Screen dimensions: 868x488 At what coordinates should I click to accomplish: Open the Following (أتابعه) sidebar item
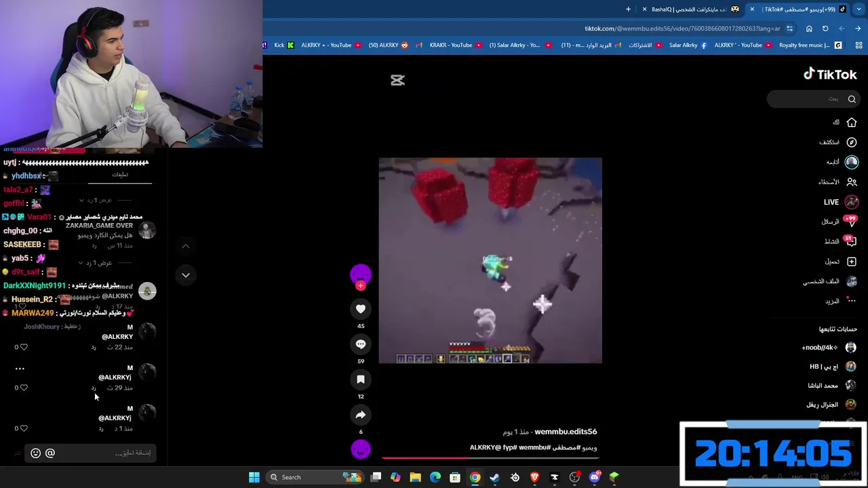pyautogui.click(x=842, y=162)
